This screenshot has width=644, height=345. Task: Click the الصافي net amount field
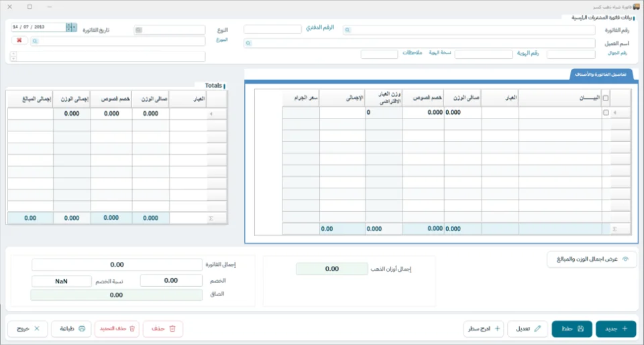[116, 295]
